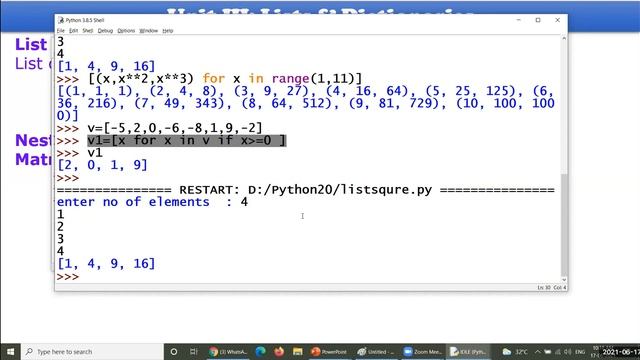Click the last empty >>> prompt line
The width and height of the screenshot is (640, 360).
68,277
